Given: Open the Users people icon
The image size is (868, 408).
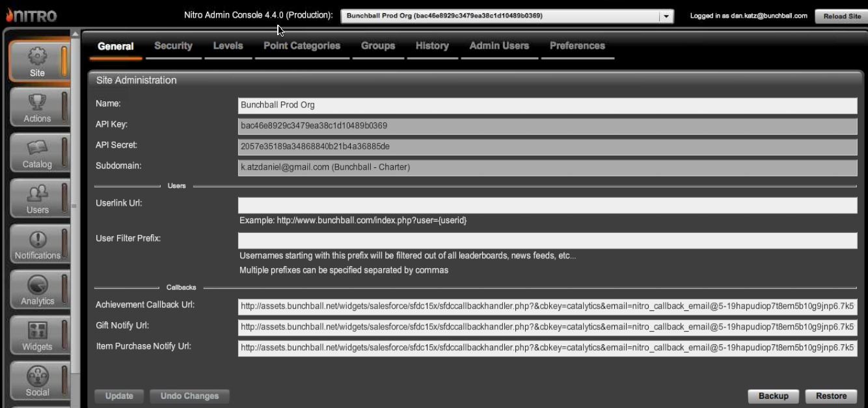Looking at the screenshot, I should click(37, 194).
